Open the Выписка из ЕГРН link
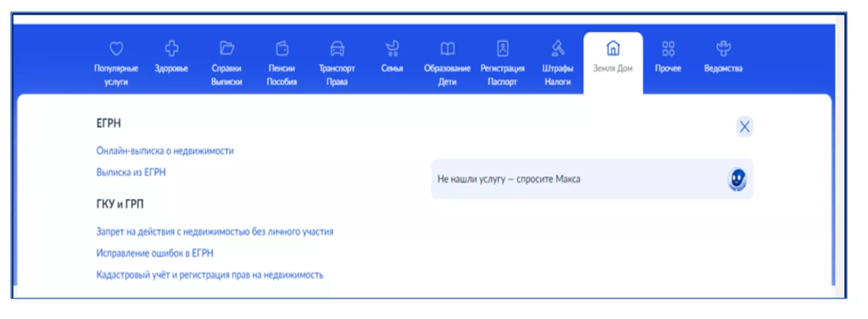 click(x=131, y=172)
